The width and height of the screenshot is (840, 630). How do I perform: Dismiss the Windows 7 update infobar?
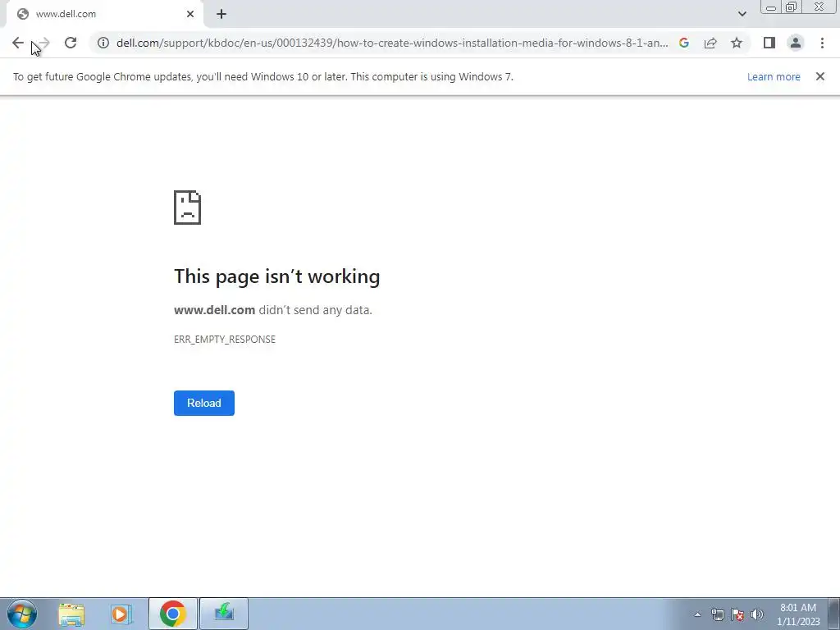(819, 76)
